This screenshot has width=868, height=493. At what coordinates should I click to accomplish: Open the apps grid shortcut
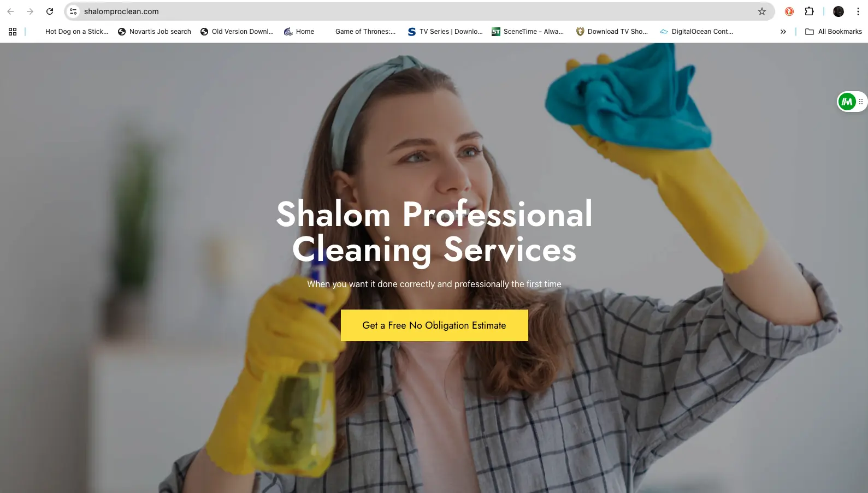(x=13, y=32)
